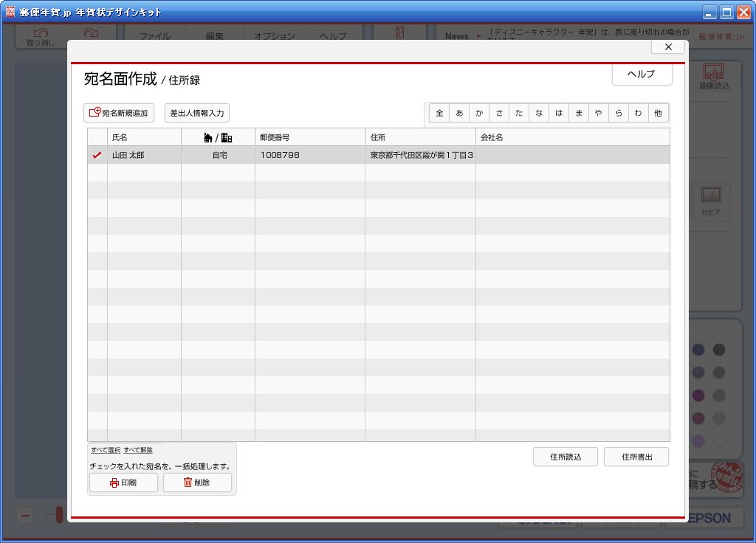
Task: Open 編集 menu in main window
Action: click(x=215, y=35)
